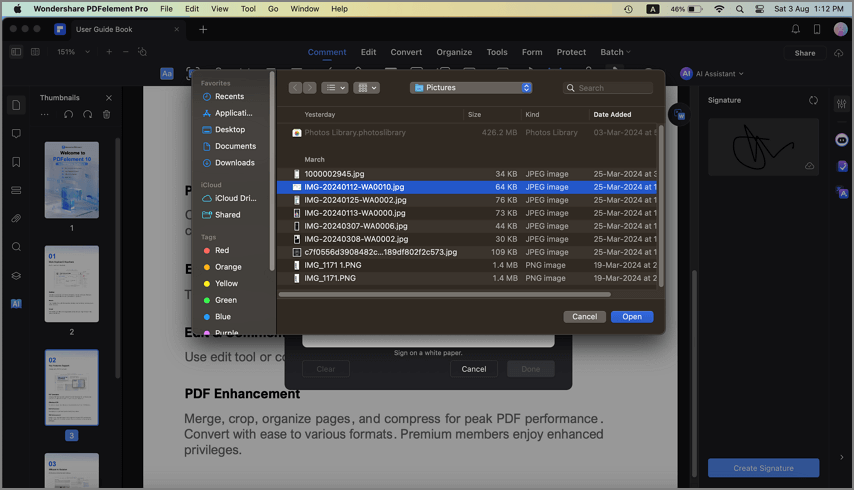Click the Share button
Viewport: 854px width, 490px height.
point(804,53)
